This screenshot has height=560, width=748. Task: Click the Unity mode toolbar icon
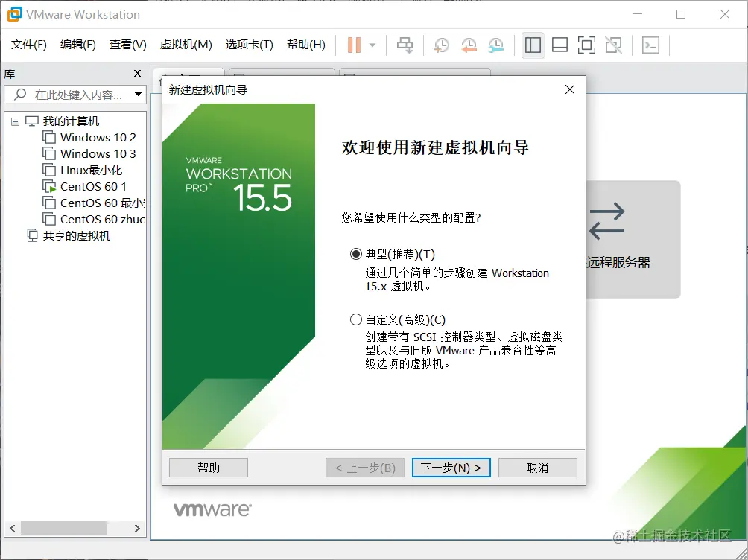[x=613, y=45]
